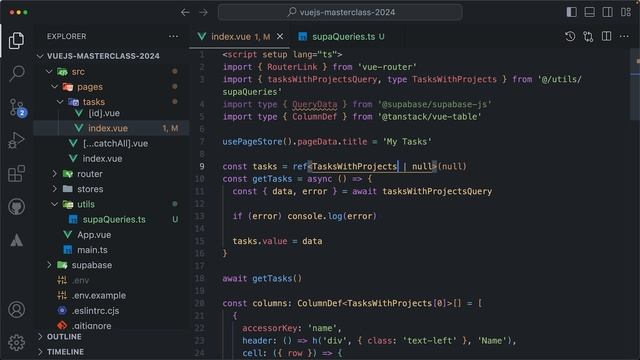640x360 pixels.
Task: Collapse the pages folder
Action: click(x=55, y=87)
